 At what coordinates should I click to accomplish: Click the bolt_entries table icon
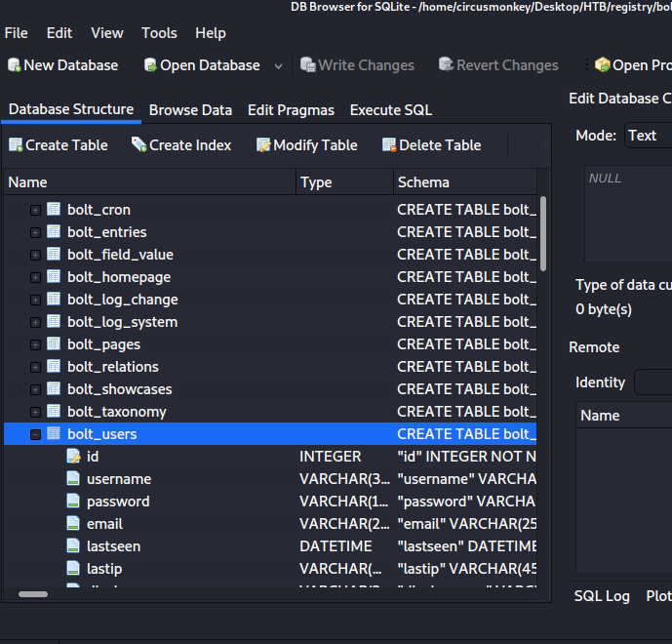coord(54,231)
